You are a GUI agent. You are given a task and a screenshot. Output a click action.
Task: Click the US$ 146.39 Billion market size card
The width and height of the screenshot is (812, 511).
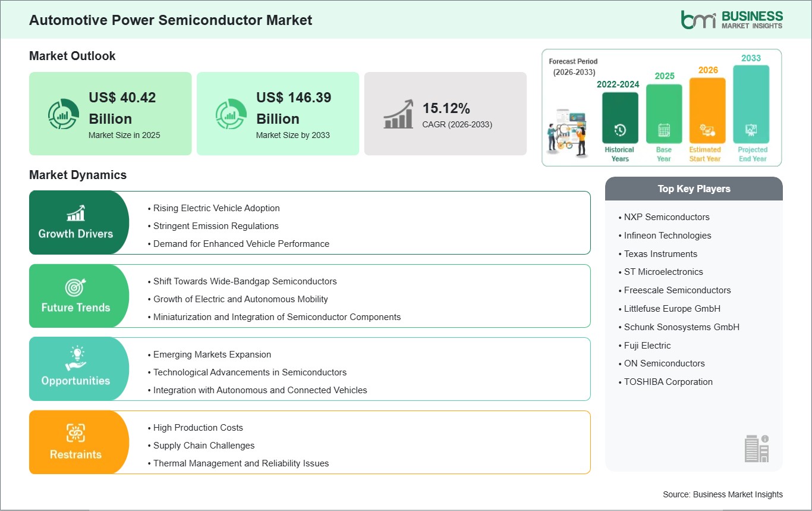[278, 114]
